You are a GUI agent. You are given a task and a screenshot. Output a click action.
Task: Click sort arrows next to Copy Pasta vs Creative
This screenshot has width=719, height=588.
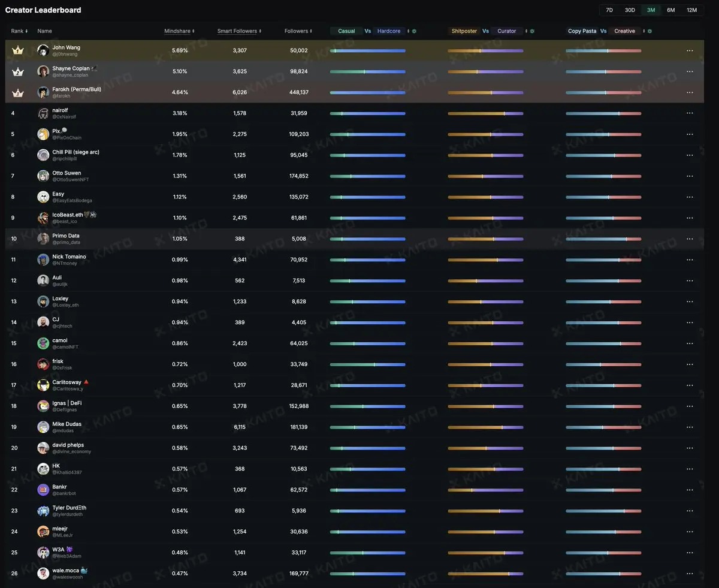pyautogui.click(x=644, y=31)
